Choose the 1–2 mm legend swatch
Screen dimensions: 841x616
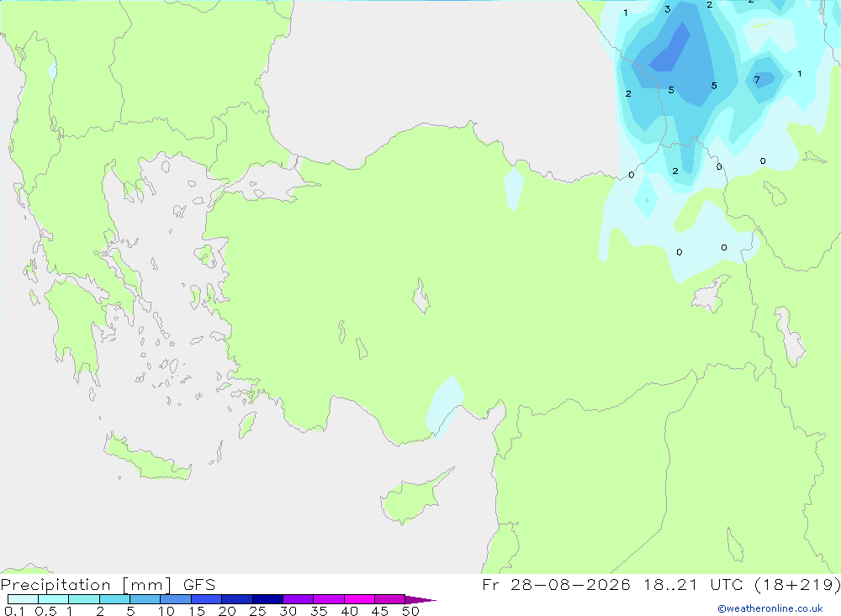[83, 599]
